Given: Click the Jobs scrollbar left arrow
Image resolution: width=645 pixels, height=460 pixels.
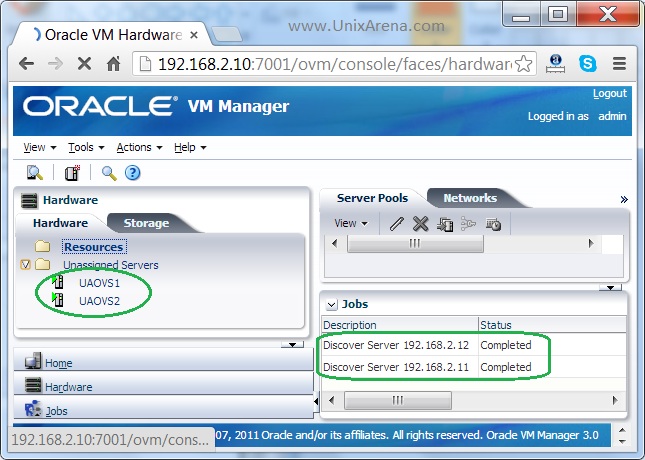Looking at the screenshot, I should pyautogui.click(x=332, y=400).
